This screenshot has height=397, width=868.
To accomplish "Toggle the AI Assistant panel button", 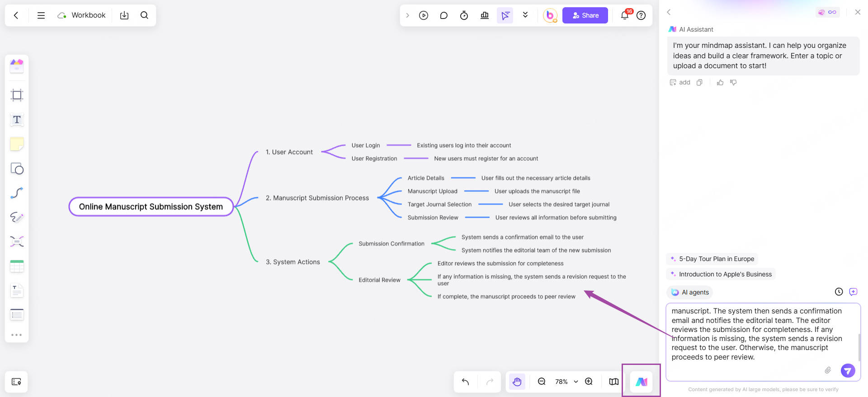I will click(x=641, y=382).
